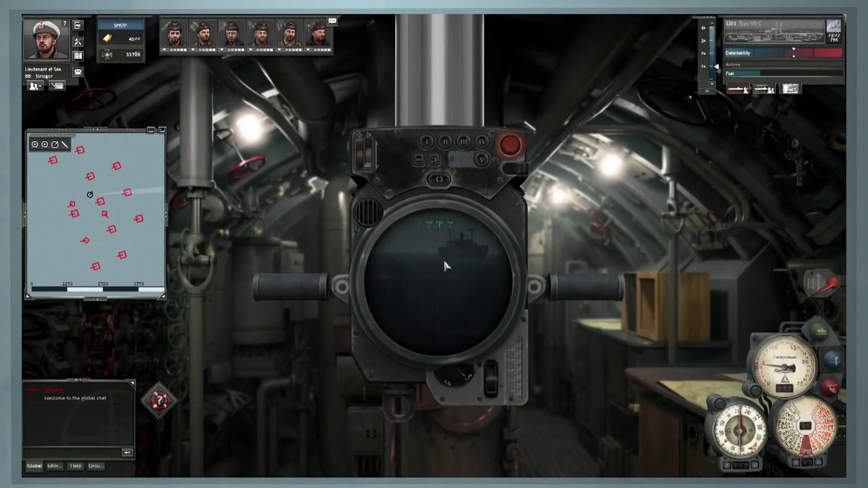Open the lifebuoy help icon

159,400
